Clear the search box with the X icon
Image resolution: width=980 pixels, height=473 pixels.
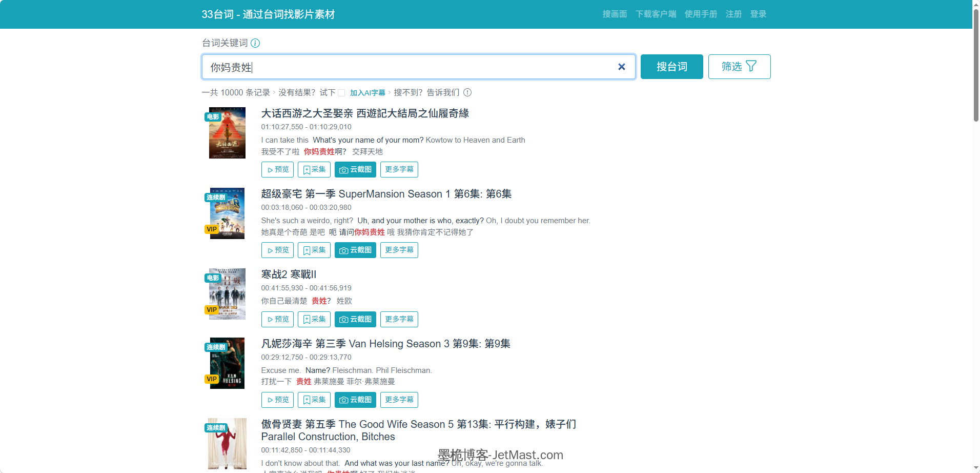click(x=621, y=67)
